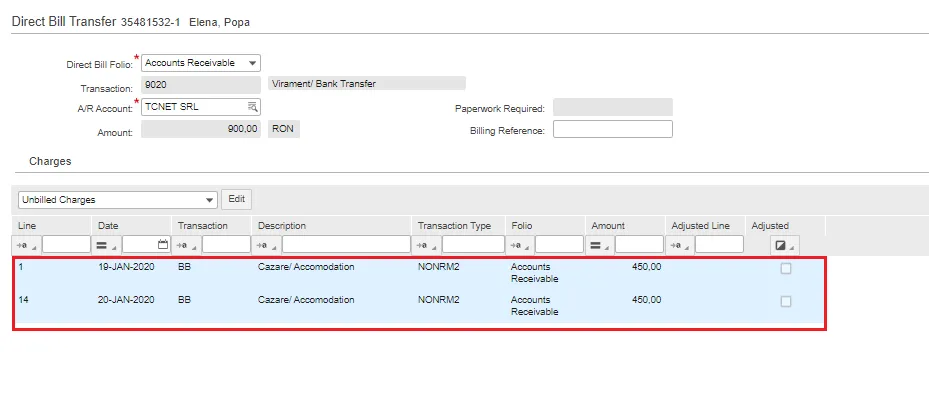Click the Transaction 9020 field
Screen dimensions: 929x395
pyautogui.click(x=201, y=84)
